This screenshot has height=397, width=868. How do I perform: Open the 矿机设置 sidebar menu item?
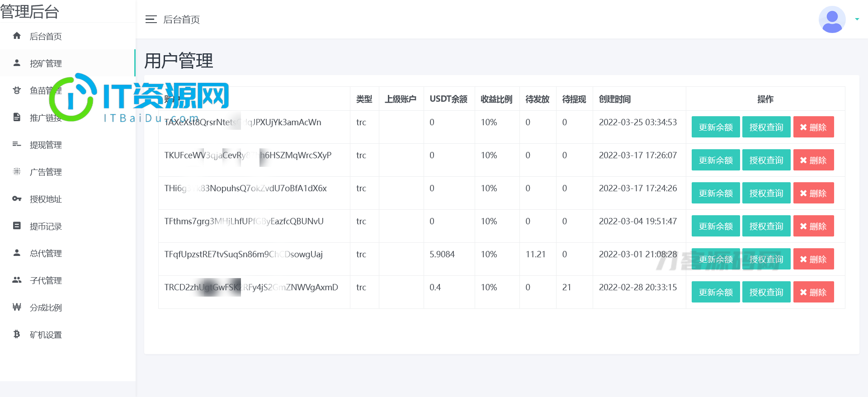pos(67,335)
